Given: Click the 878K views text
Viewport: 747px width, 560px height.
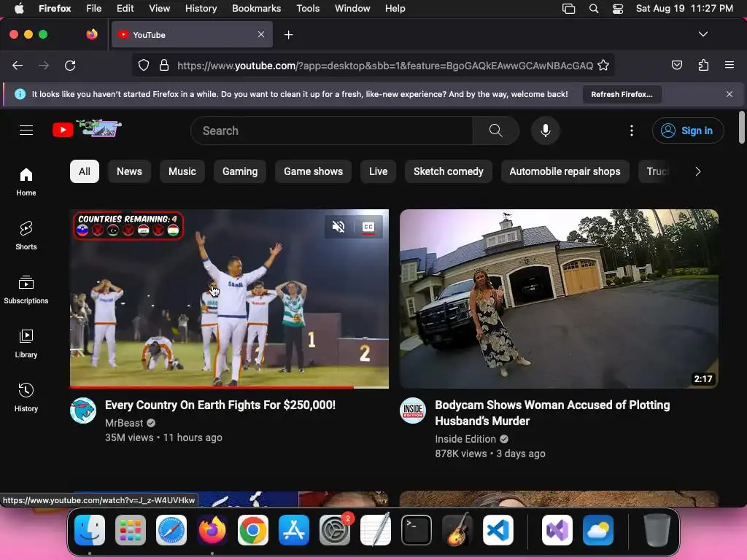Looking at the screenshot, I should coord(461,454).
